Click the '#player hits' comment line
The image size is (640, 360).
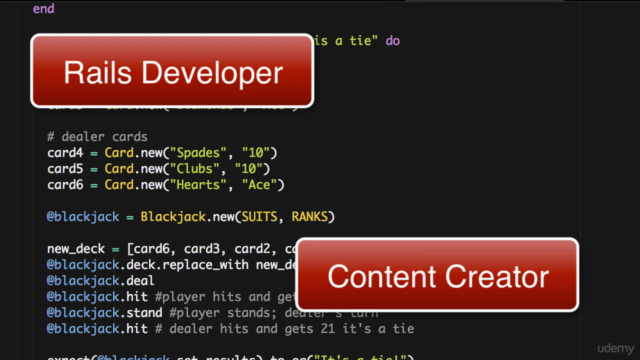coord(171,297)
